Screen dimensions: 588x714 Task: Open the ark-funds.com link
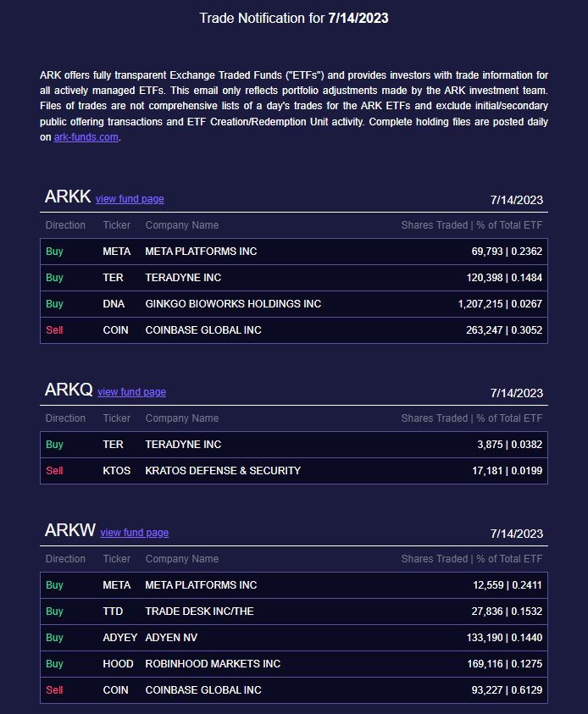click(x=86, y=137)
